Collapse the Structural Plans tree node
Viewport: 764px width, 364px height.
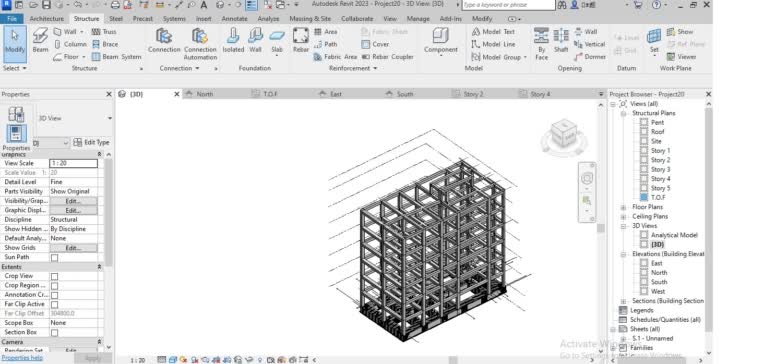tap(623, 113)
